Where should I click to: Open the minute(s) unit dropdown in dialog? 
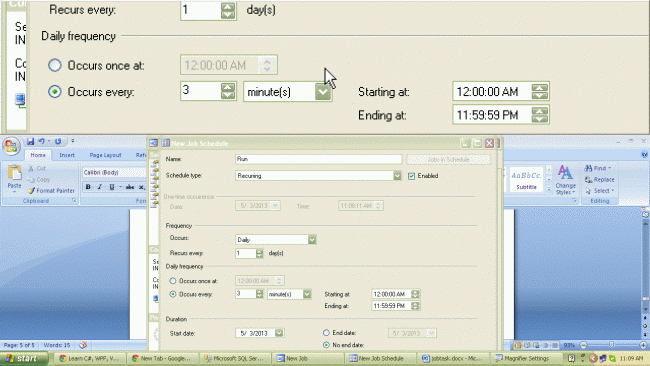(x=307, y=294)
